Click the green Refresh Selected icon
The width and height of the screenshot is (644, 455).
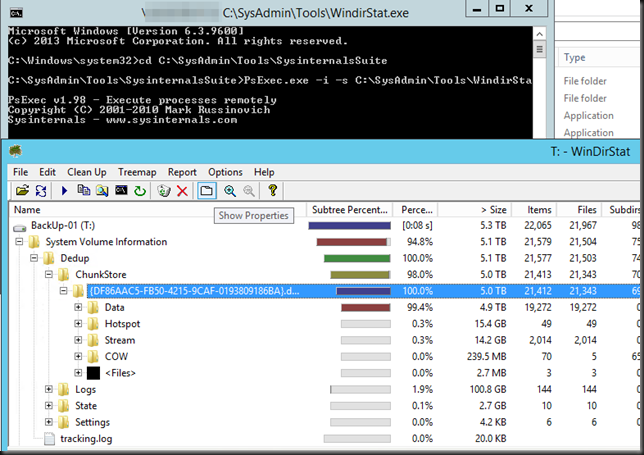[140, 191]
